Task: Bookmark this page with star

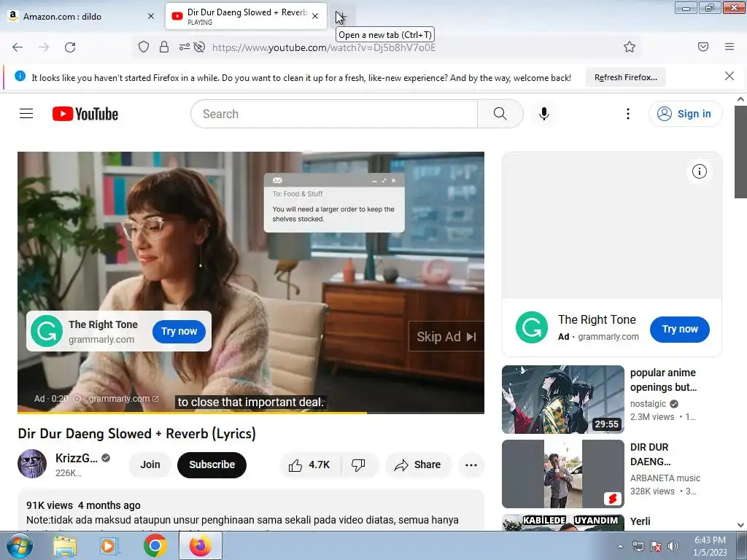Action: [x=630, y=47]
